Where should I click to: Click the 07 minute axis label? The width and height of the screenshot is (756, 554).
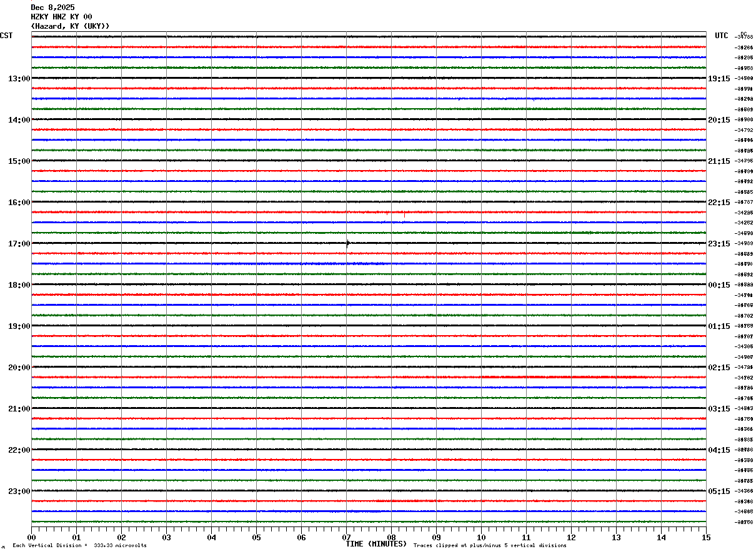pyautogui.click(x=346, y=537)
